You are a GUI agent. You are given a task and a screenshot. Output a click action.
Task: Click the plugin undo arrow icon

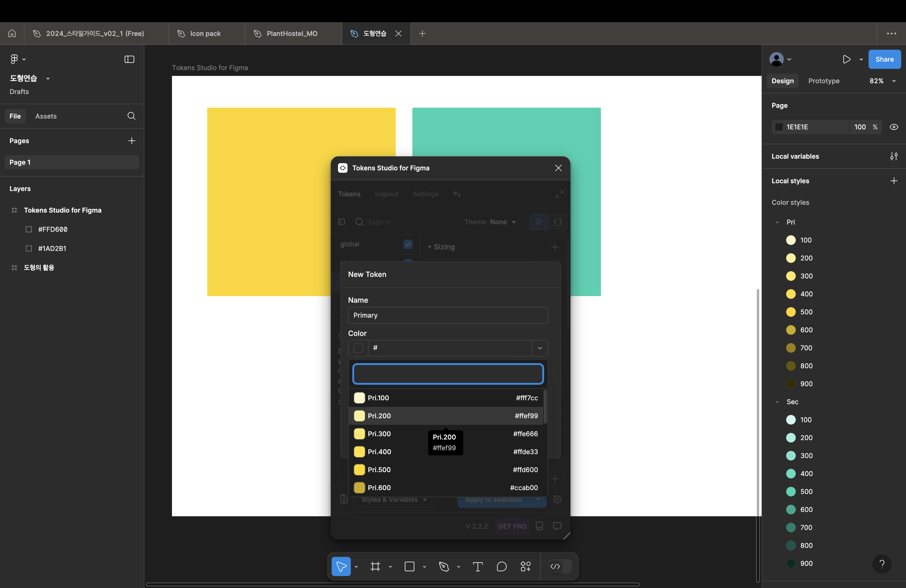pos(457,194)
